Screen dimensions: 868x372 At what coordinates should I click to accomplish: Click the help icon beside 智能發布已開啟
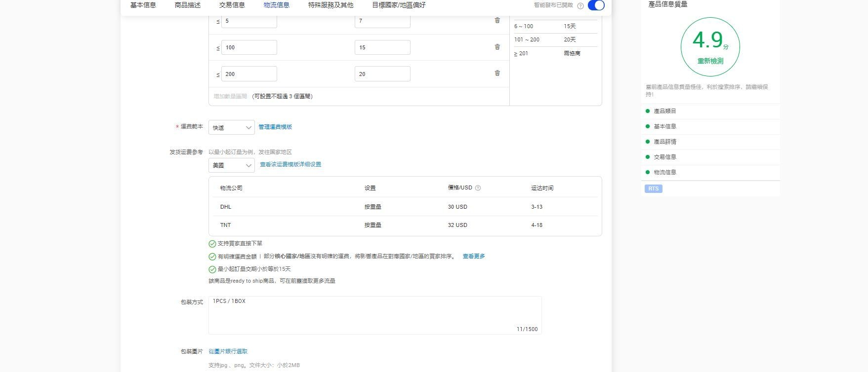pyautogui.click(x=580, y=6)
